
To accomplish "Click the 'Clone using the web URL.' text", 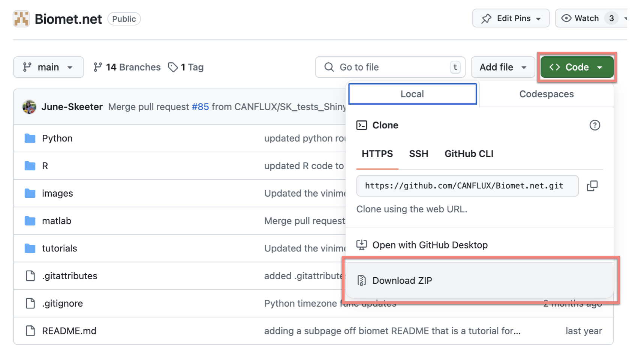I will 412,209.
